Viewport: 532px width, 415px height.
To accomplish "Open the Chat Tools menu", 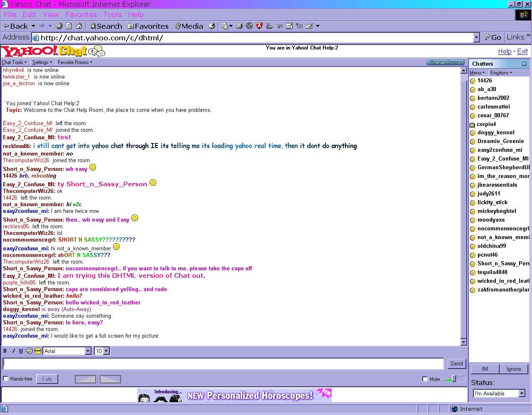I will pos(14,62).
